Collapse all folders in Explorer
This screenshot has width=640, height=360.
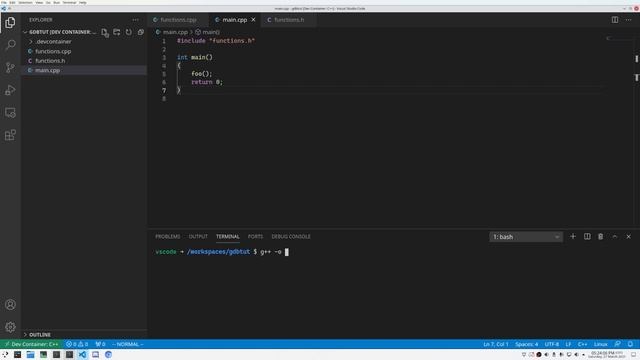click(x=140, y=32)
